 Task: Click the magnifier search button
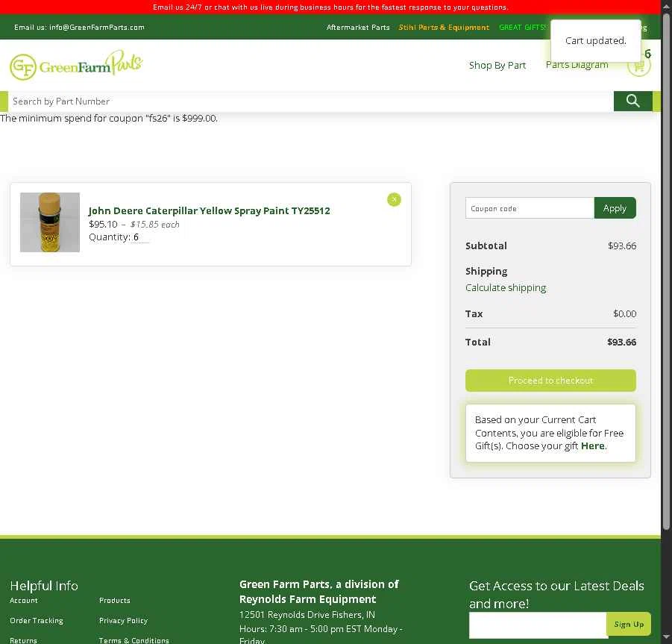[x=632, y=101]
